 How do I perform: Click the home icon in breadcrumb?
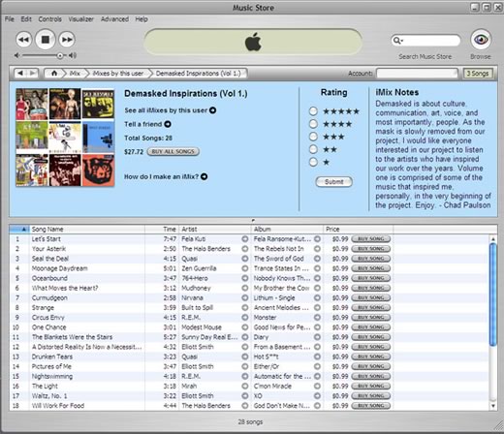(54, 74)
